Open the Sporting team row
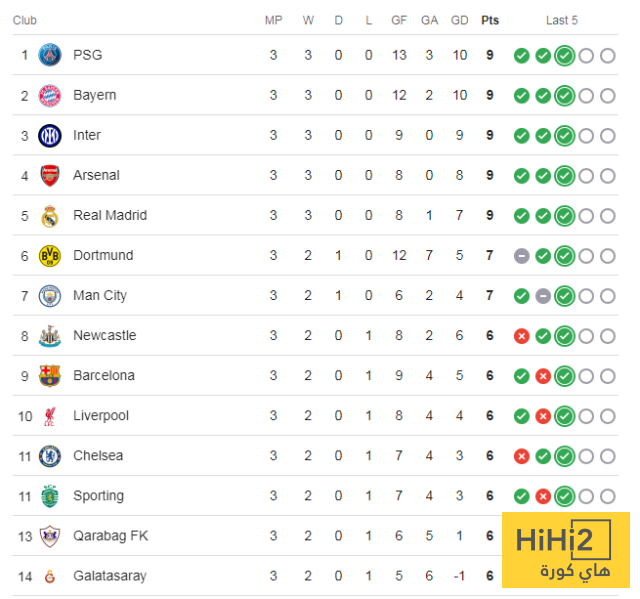 click(x=98, y=495)
